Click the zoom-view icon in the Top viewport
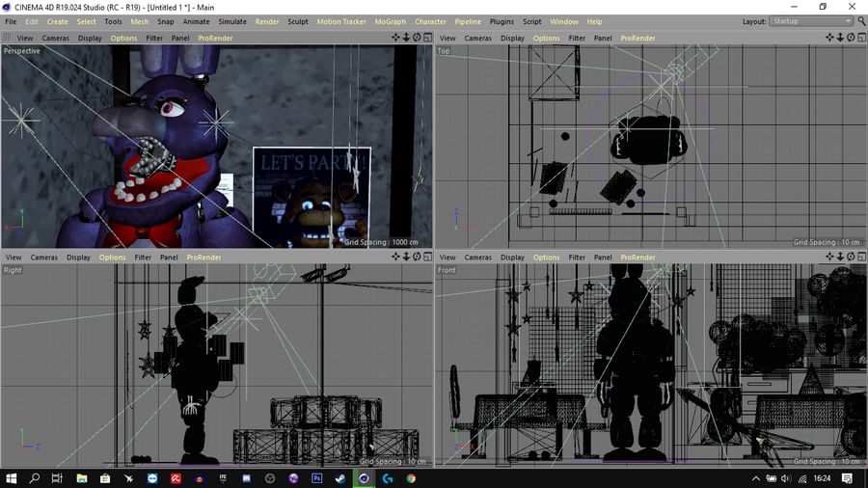The width and height of the screenshot is (868, 488). tap(840, 38)
